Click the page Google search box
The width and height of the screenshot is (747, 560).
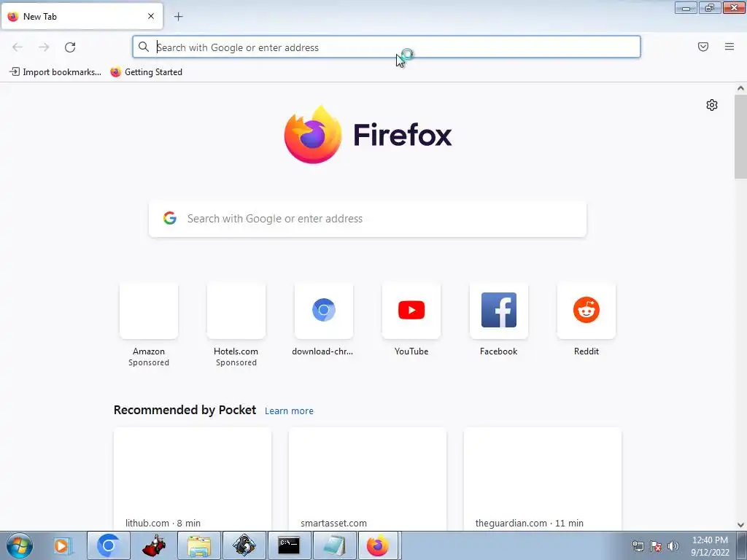[368, 219]
